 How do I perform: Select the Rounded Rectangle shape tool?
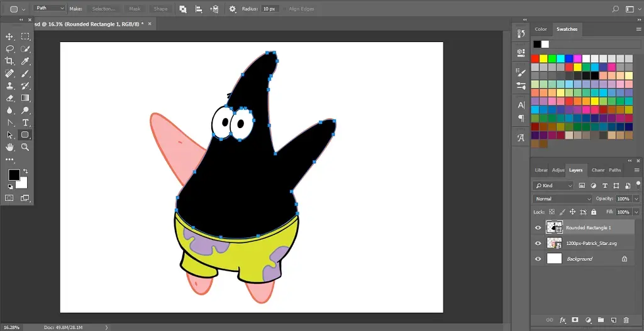[25, 134]
